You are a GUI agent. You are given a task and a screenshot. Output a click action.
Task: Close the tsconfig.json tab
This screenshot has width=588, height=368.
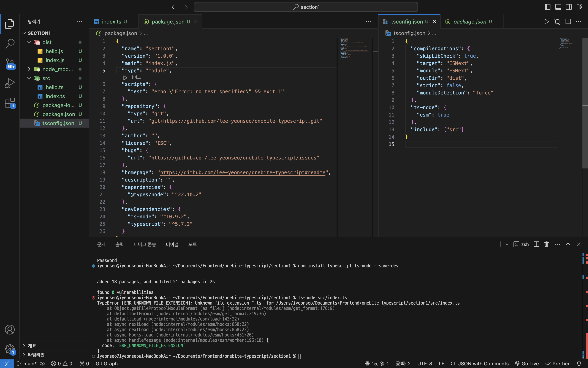pyautogui.click(x=434, y=22)
